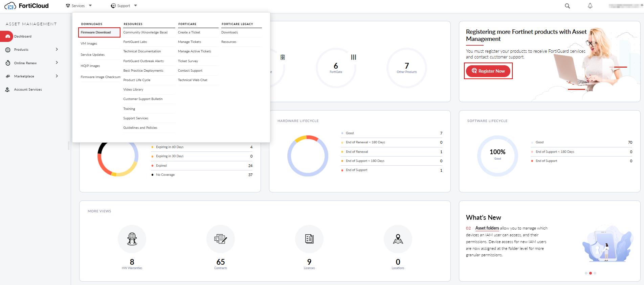Select HQIP Images menu entry
Screen dimensions: 644x285
click(90, 66)
